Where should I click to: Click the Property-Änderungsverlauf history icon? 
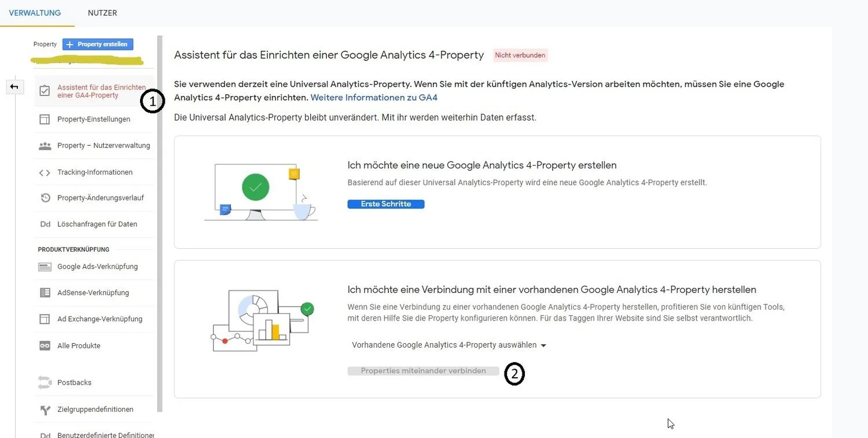(x=45, y=198)
